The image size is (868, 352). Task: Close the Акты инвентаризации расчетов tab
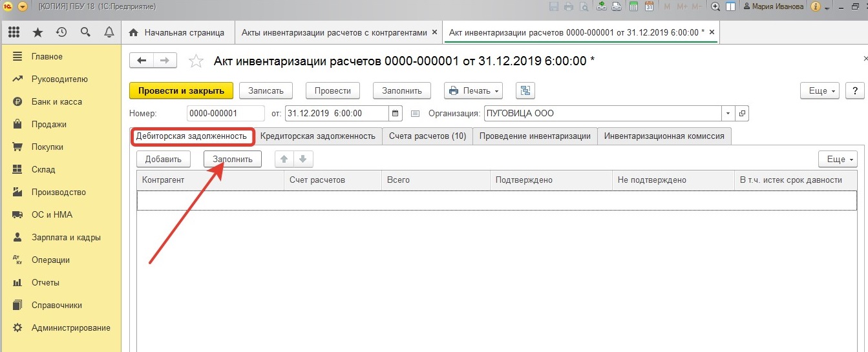point(434,32)
